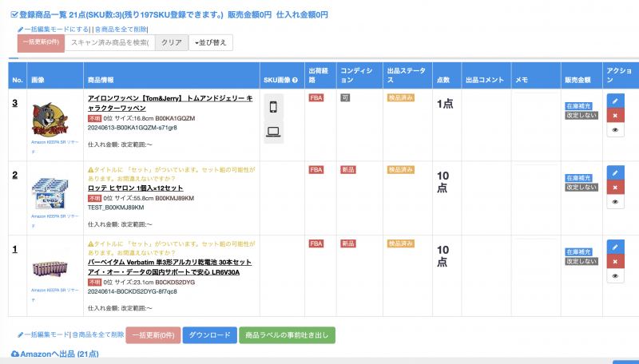Click the eye icon for Verbatim battery row

[615, 276]
